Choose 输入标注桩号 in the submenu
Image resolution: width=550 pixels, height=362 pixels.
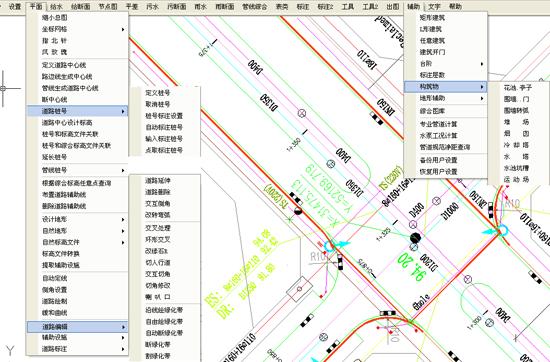point(164,139)
